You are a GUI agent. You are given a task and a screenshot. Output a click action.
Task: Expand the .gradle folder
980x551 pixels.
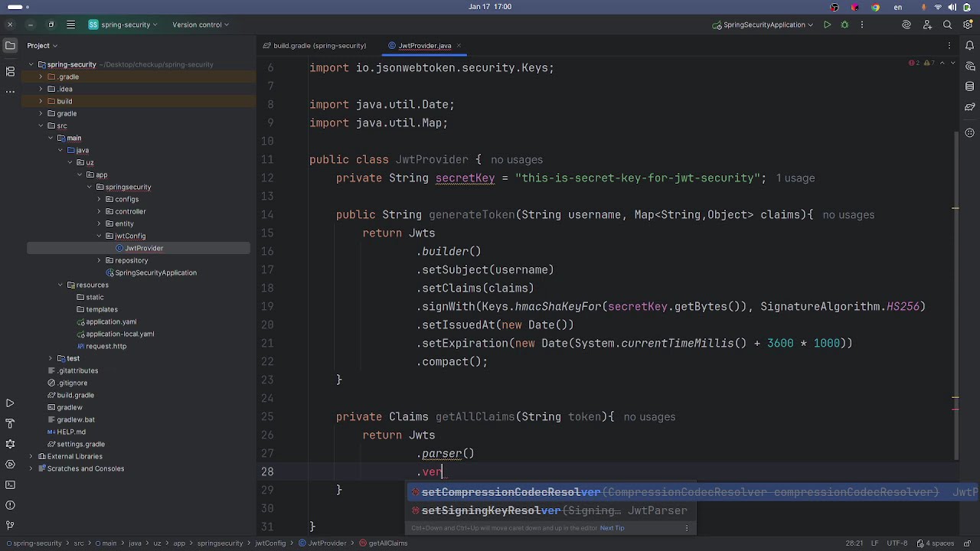tap(41, 77)
